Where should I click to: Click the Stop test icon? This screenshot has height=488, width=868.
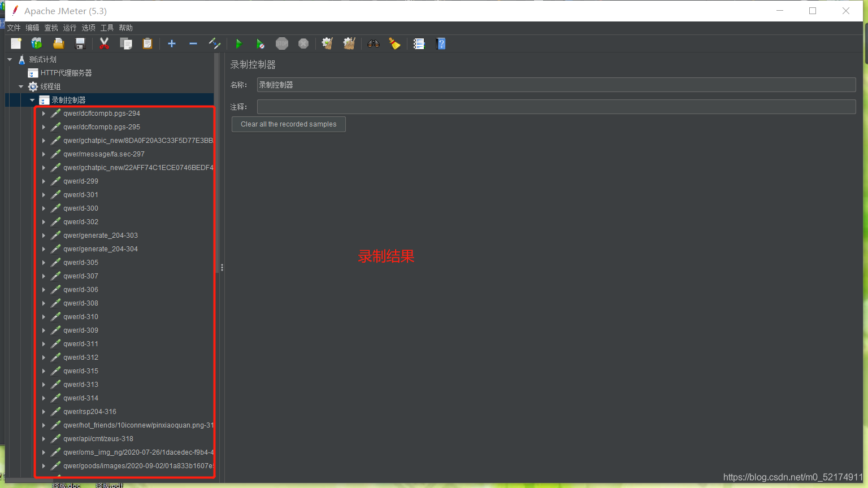282,43
